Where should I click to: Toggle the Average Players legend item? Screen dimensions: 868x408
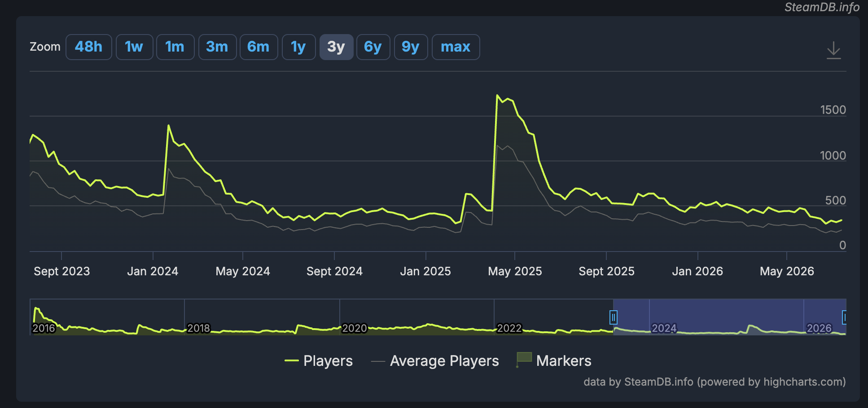[435, 361]
